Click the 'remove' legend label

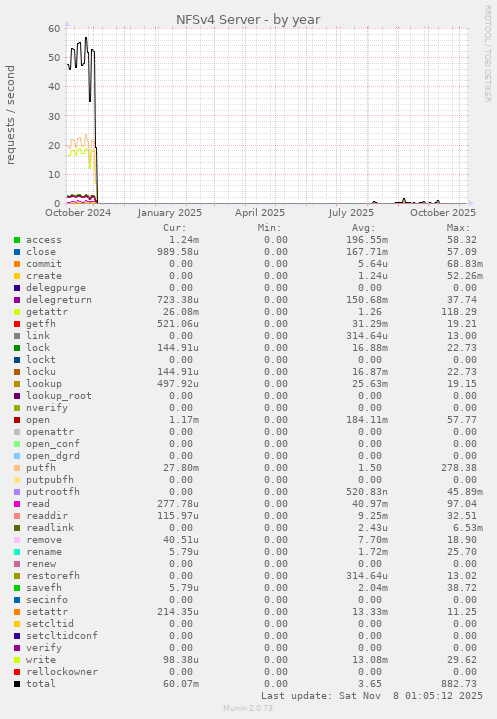[x=44, y=540]
